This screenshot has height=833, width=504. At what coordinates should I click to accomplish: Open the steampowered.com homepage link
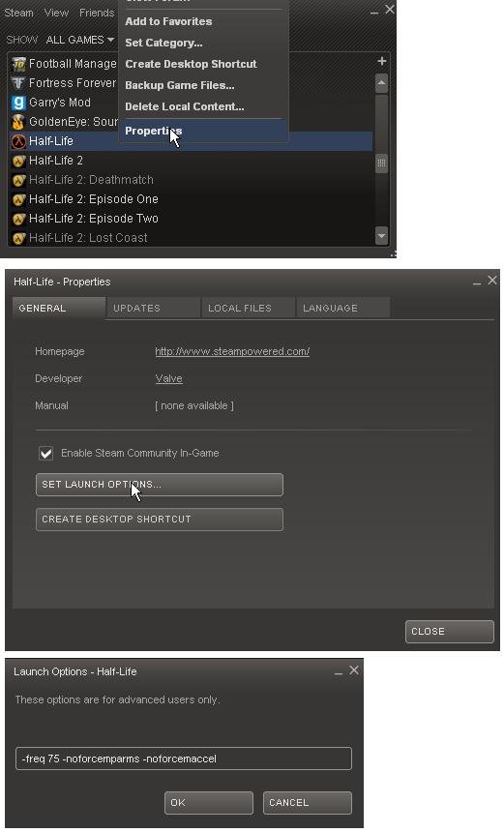(x=232, y=352)
